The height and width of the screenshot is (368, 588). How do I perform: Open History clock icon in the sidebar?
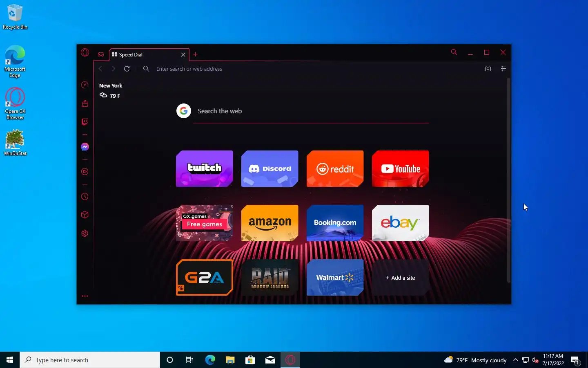point(85,197)
